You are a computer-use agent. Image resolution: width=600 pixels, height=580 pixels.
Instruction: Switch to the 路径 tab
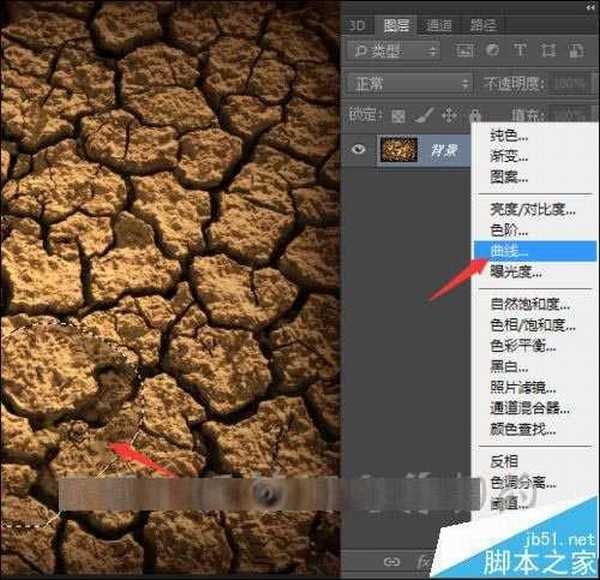482,24
